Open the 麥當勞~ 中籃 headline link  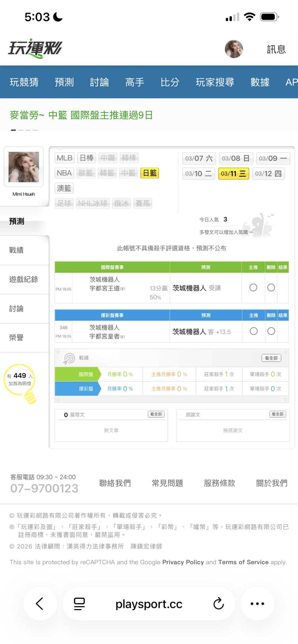pos(81,115)
